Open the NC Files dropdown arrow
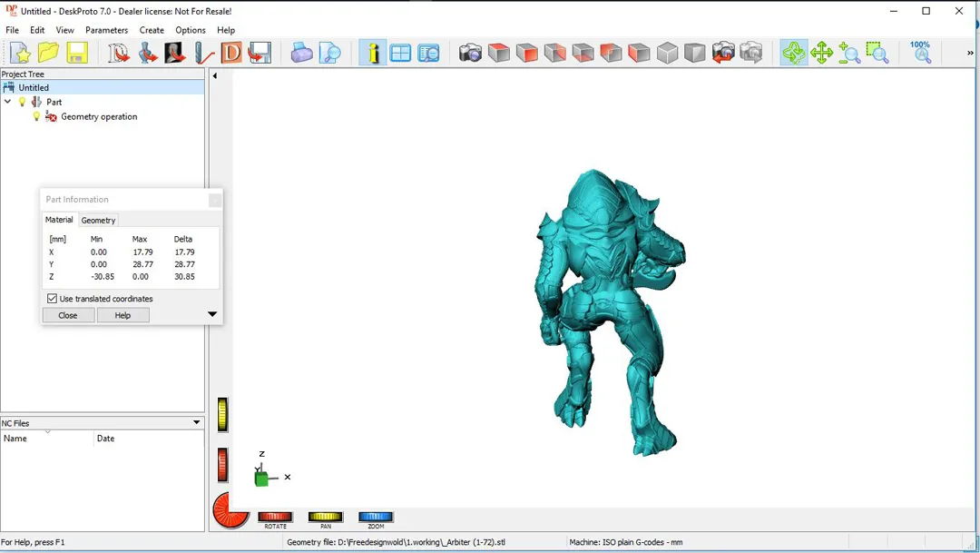980x553 pixels. point(196,422)
